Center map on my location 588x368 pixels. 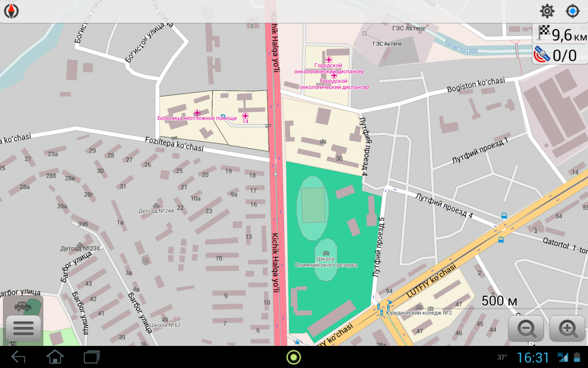click(x=572, y=11)
